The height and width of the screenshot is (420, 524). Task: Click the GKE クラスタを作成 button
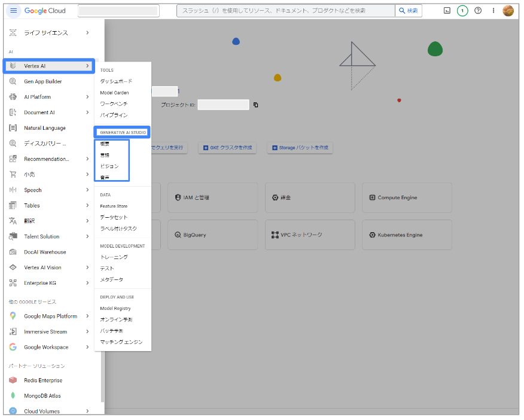[x=227, y=148]
